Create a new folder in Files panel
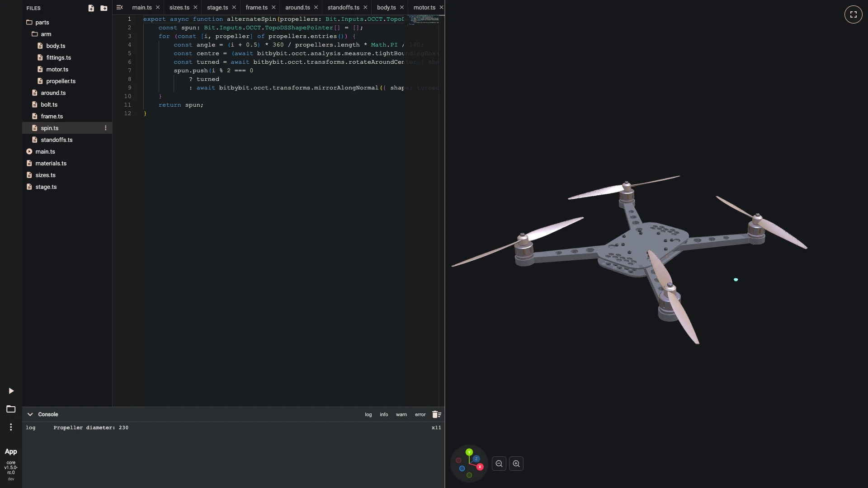This screenshot has width=868, height=488. tap(104, 8)
